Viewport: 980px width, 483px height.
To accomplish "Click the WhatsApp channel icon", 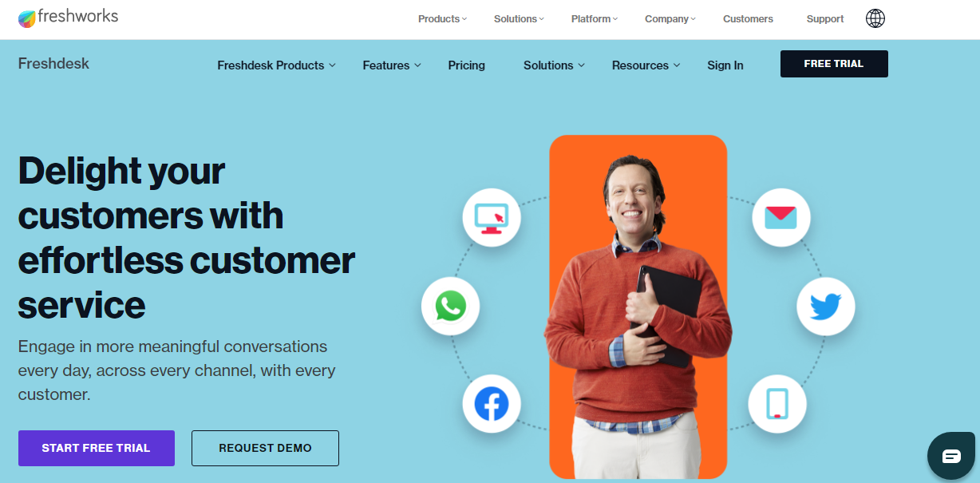I will (450, 307).
